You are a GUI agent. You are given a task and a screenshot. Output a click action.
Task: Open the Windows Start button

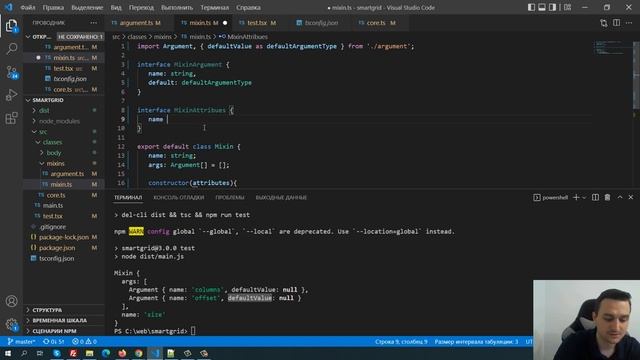pos(8,353)
